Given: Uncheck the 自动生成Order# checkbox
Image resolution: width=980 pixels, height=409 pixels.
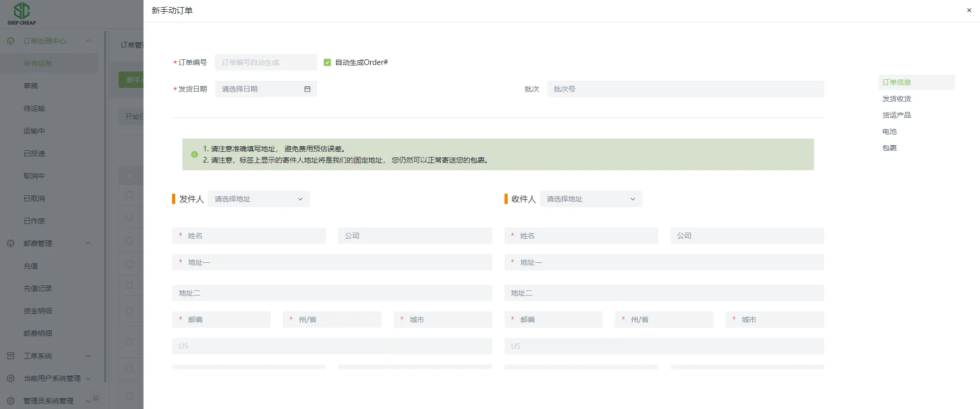Looking at the screenshot, I should coord(327,62).
